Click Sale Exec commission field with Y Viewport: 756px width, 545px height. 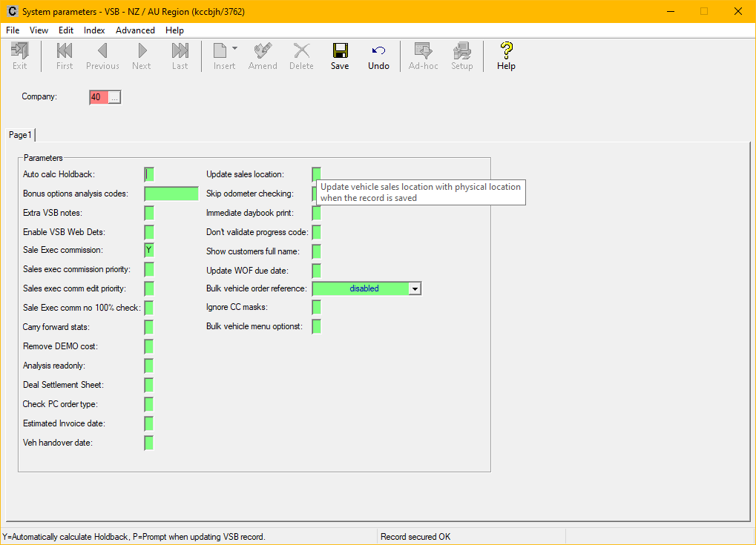149,250
